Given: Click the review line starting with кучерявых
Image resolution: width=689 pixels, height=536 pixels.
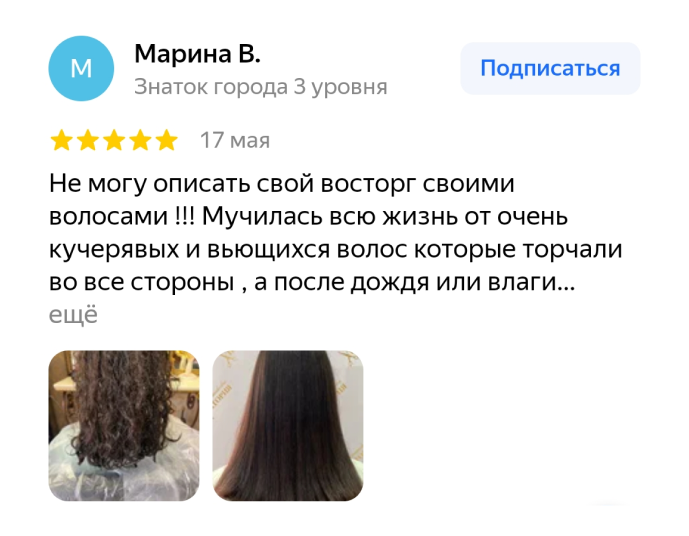Looking at the screenshot, I should [335, 250].
